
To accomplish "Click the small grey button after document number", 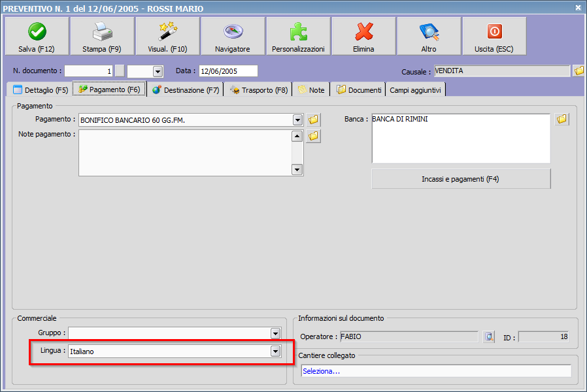I will coord(120,71).
